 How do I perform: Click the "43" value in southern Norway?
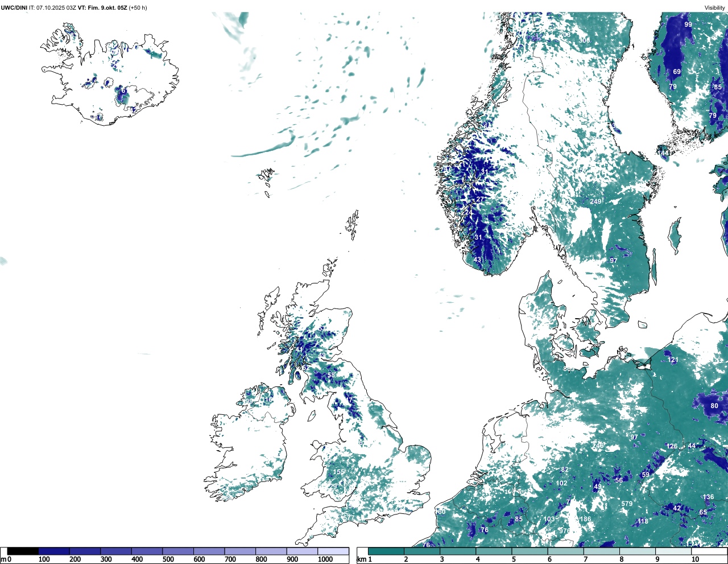[x=477, y=260]
